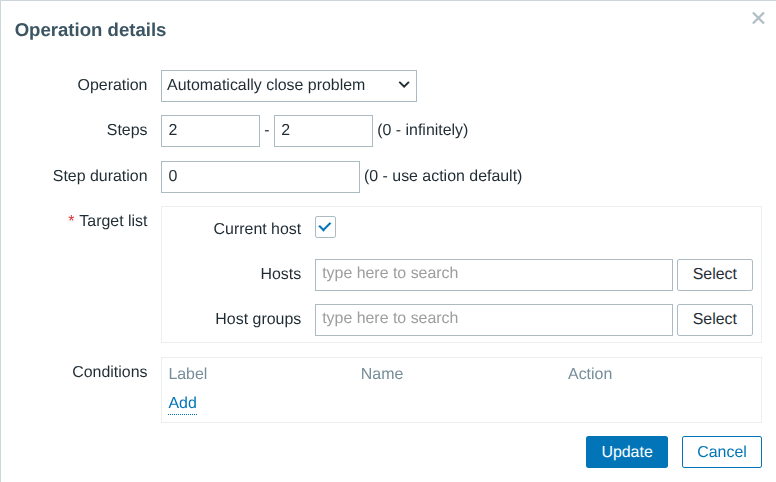Image resolution: width=776 pixels, height=482 pixels.
Task: Click the Host groups search field
Action: point(493,319)
